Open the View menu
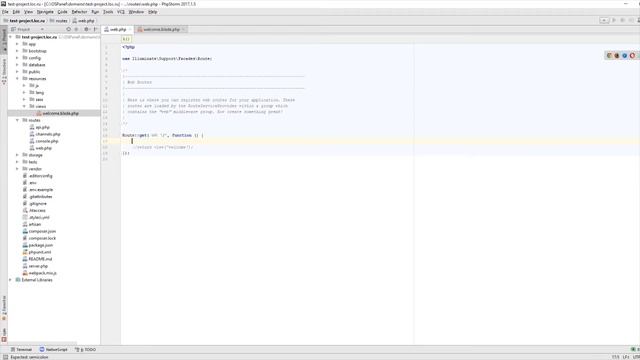640x360 pixels. 28,12
